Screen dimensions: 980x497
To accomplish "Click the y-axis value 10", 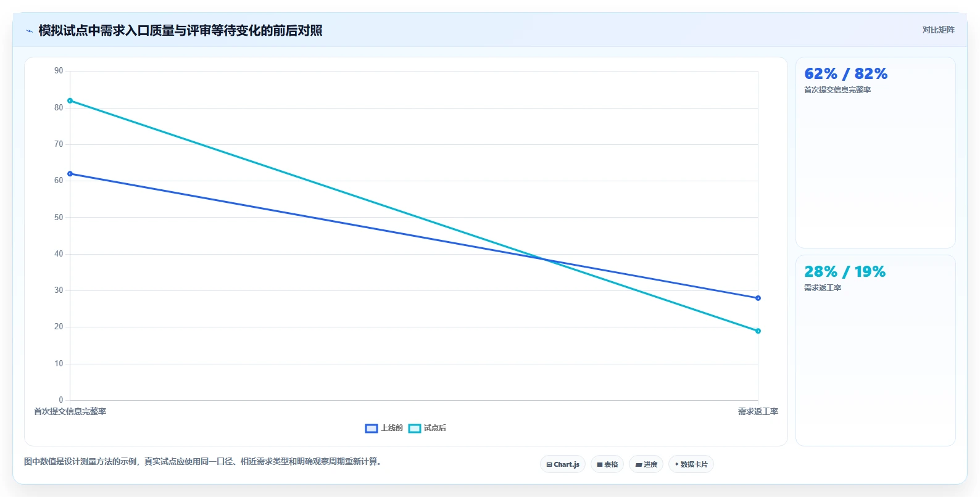I will coord(59,364).
